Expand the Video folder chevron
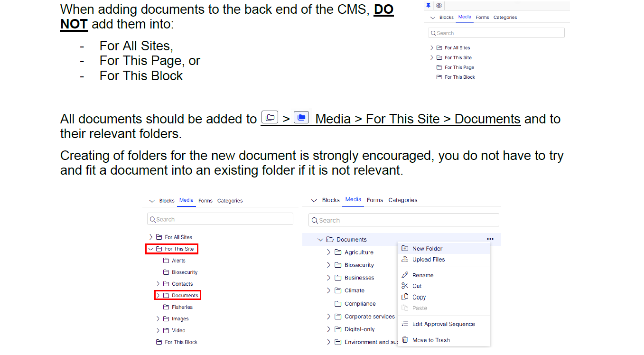 pos(158,330)
